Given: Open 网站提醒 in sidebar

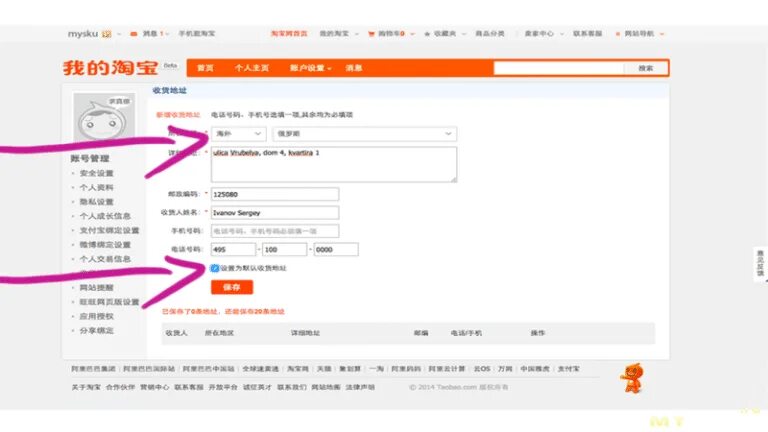Looking at the screenshot, I should 96,288.
